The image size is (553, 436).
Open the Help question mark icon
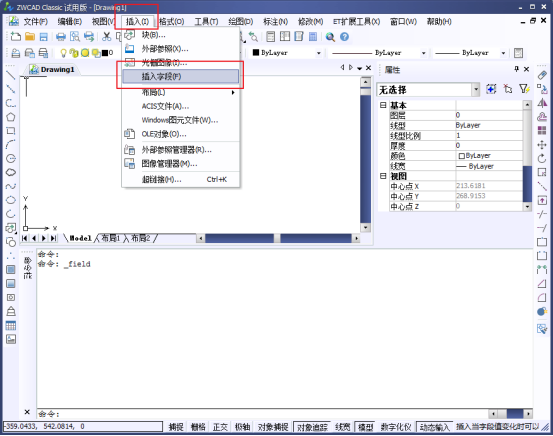(345, 37)
